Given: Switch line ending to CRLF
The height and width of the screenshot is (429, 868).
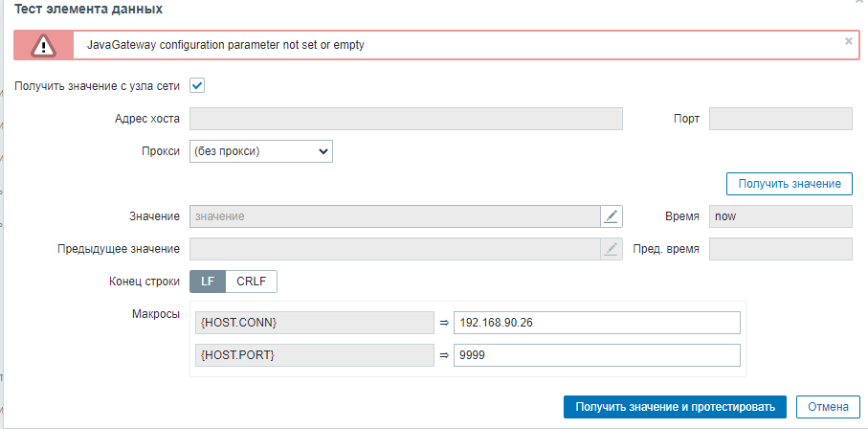Looking at the screenshot, I should [x=252, y=282].
